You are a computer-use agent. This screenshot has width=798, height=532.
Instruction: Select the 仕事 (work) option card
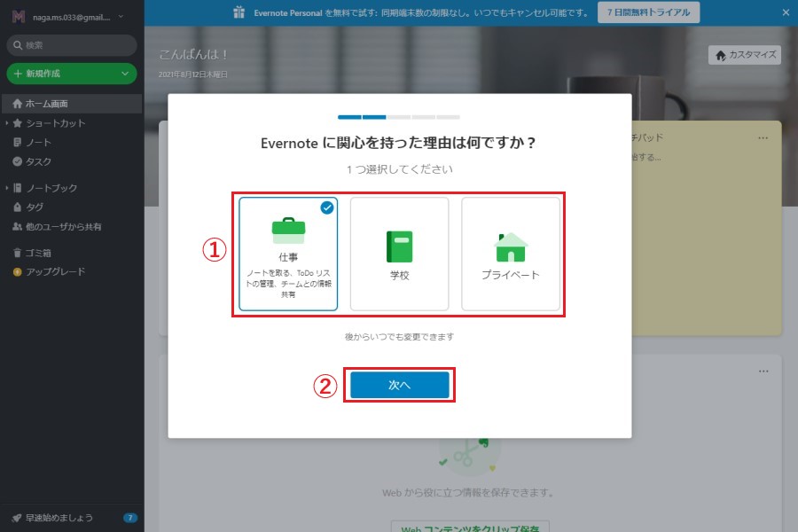click(x=288, y=254)
